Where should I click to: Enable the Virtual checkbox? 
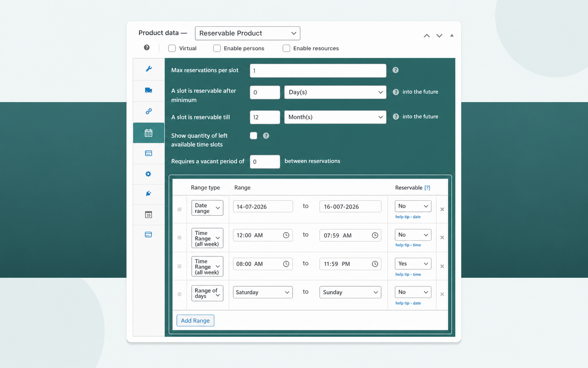[x=172, y=48]
